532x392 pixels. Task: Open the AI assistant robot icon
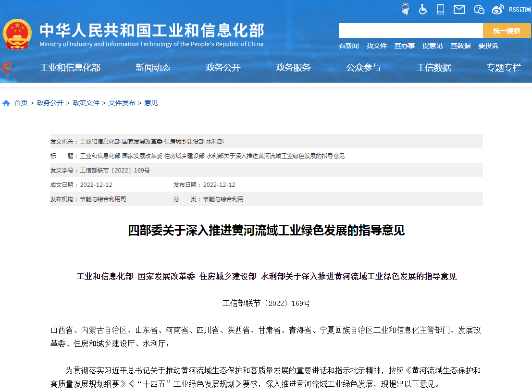[x=405, y=9]
